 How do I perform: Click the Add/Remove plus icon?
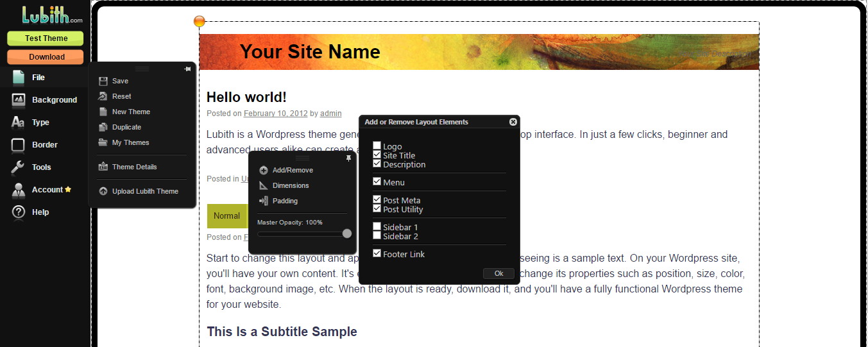click(263, 170)
